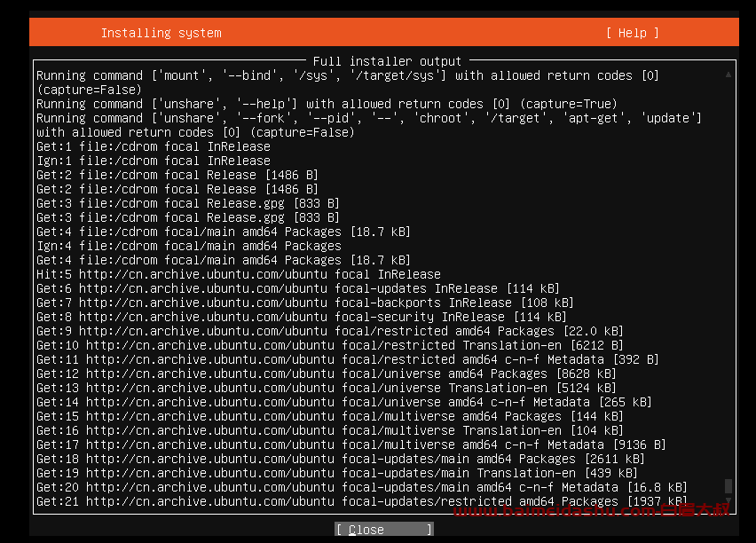Open the Help menu
The image size is (756, 543).
[x=632, y=33]
